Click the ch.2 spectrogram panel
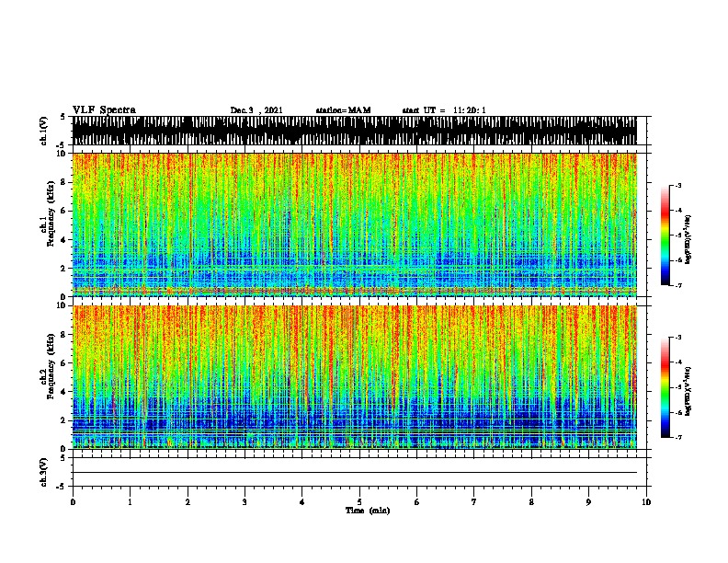This screenshot has width=728, height=563. (354, 377)
